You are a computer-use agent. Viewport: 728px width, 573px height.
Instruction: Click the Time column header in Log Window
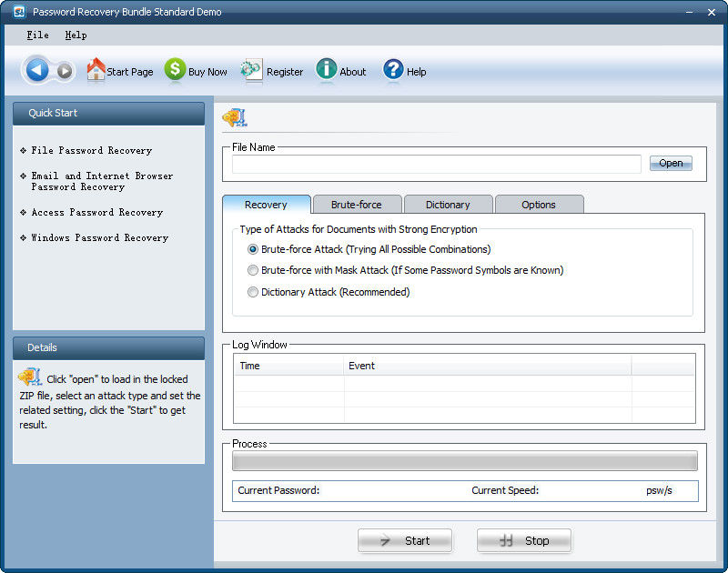(x=288, y=366)
